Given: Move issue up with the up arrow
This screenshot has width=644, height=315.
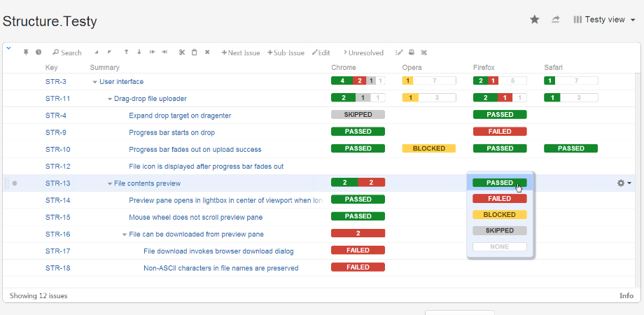Looking at the screenshot, I should click(x=126, y=52).
